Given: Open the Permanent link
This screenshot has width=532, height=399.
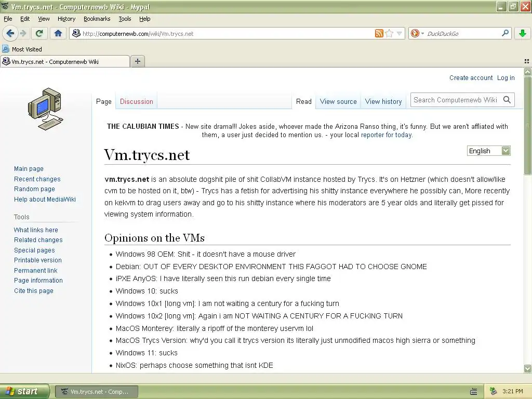Looking at the screenshot, I should click(35, 270).
